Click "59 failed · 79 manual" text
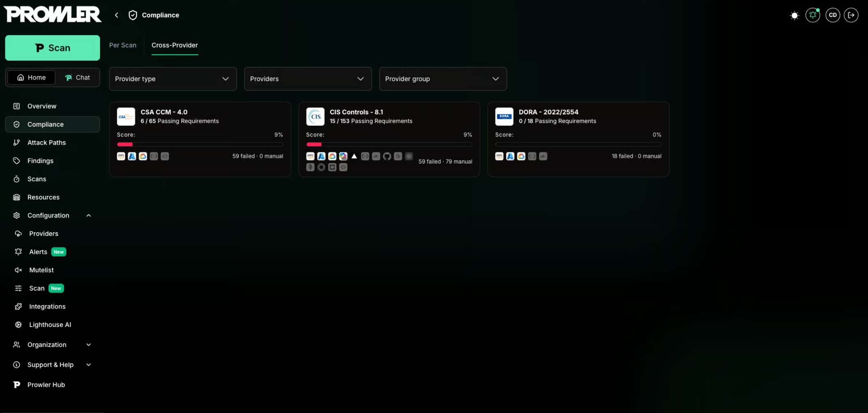868x413 pixels. pos(445,161)
